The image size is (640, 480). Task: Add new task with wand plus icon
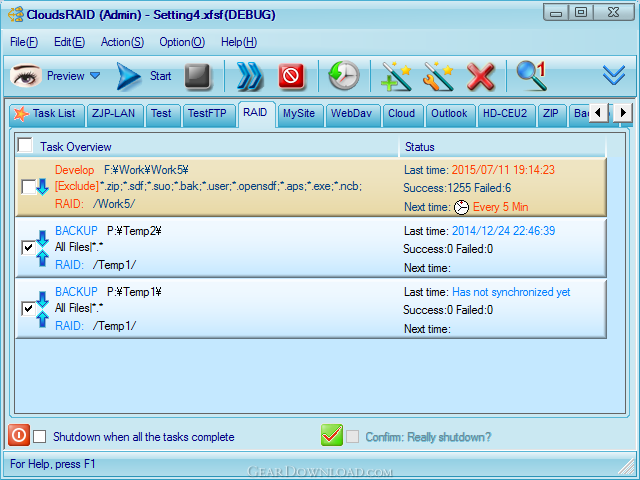click(396, 76)
